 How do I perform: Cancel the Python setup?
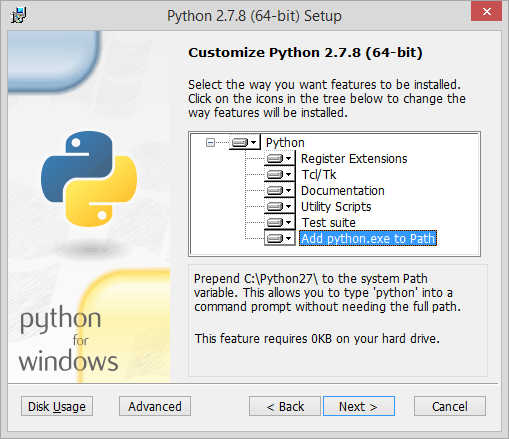click(450, 406)
